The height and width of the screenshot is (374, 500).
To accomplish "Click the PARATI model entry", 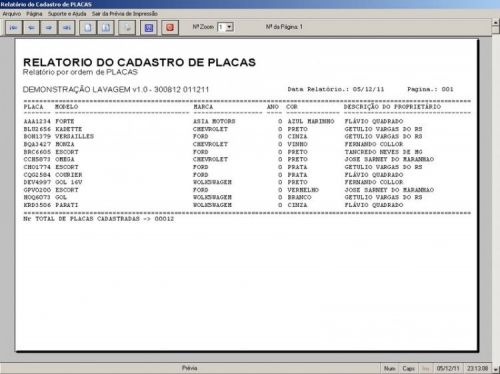I will point(67,205).
